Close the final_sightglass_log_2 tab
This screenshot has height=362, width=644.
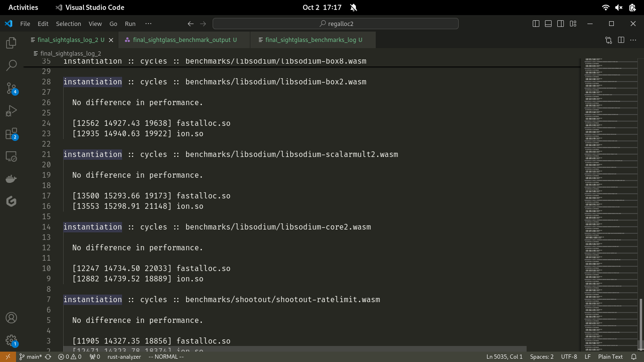pyautogui.click(x=111, y=40)
